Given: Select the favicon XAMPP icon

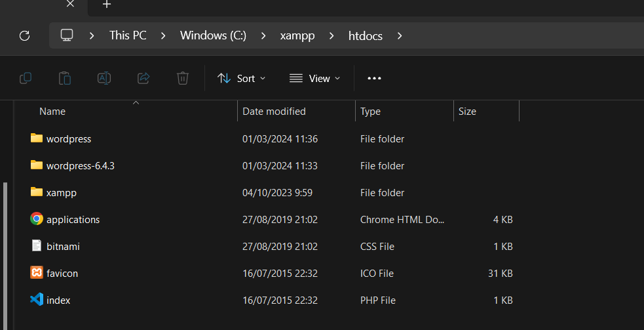Looking at the screenshot, I should (x=37, y=272).
